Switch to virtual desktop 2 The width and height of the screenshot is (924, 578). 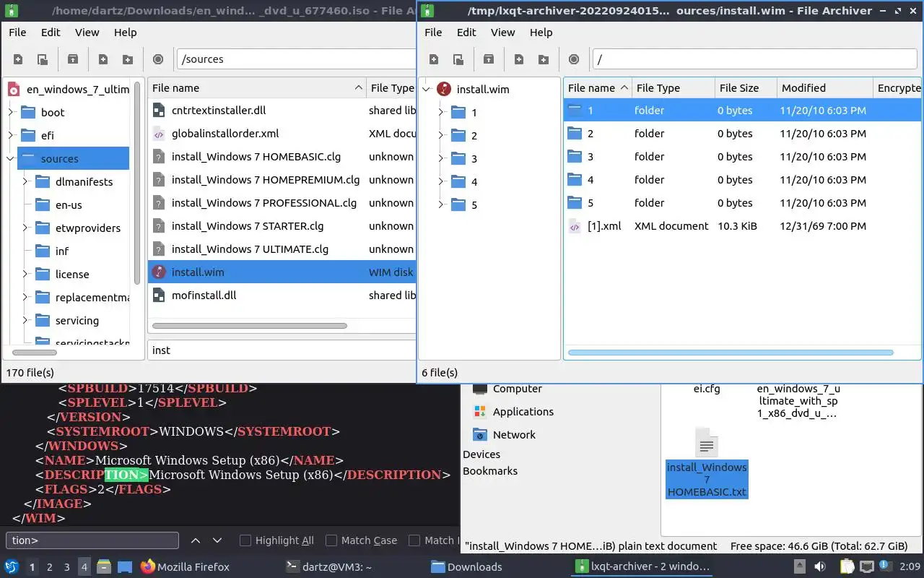pyautogui.click(x=49, y=567)
